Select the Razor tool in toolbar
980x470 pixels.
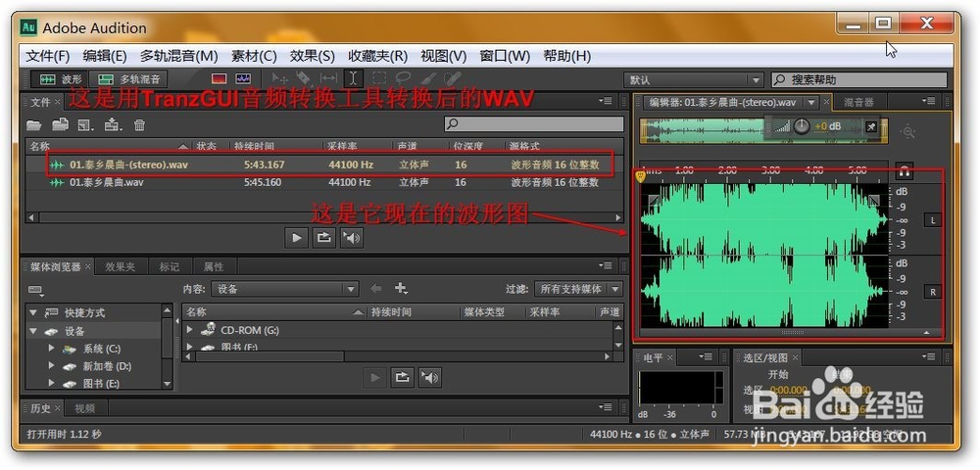pos(304,78)
